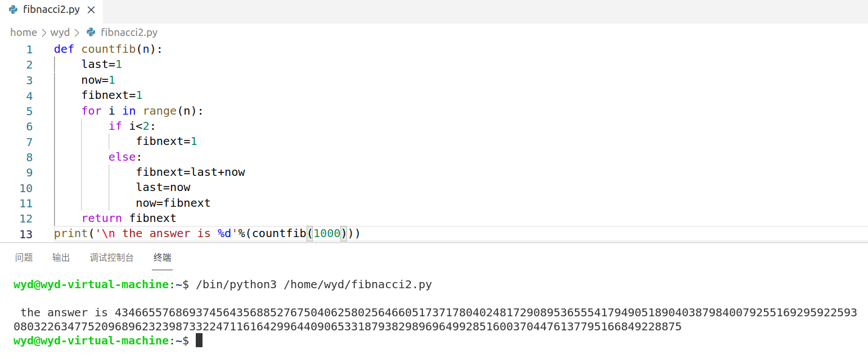Screen dimensions: 868x359
Task: Click the Python icon in the fibnacci2.py editor tab
Action: 13,10
